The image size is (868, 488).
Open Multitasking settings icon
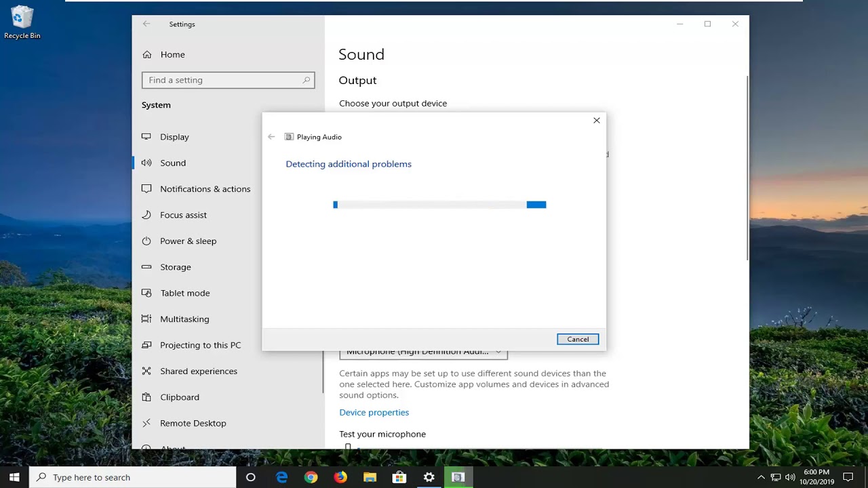pos(146,319)
